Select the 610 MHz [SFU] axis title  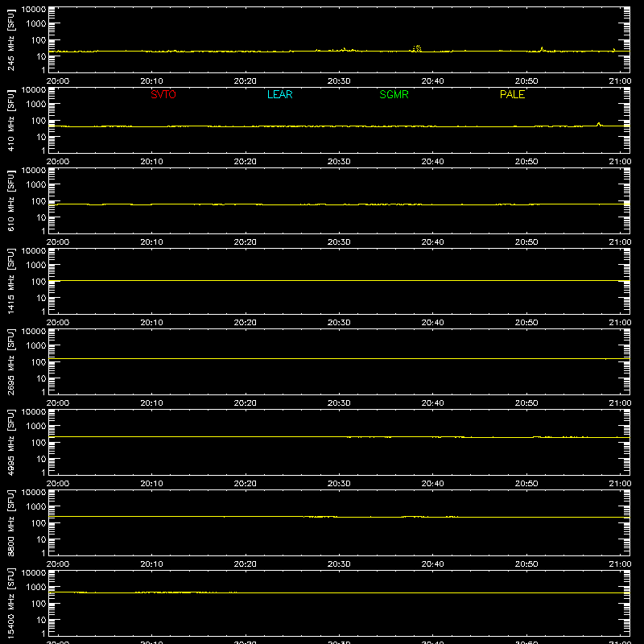coord(11,200)
